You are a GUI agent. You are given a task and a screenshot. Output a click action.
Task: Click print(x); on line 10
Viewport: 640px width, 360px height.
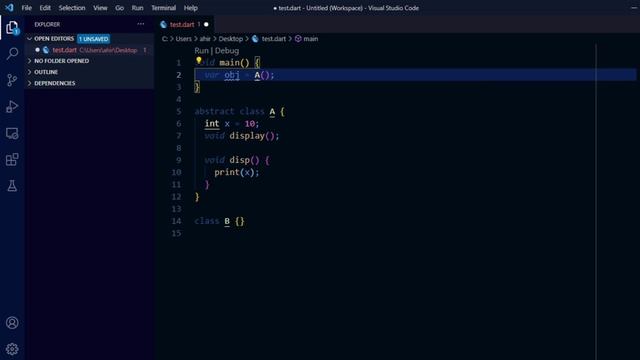[x=237, y=172]
